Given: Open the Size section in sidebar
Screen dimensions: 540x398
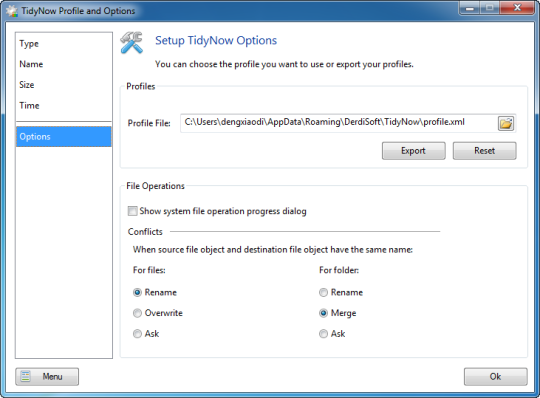Looking at the screenshot, I should click(x=64, y=85).
